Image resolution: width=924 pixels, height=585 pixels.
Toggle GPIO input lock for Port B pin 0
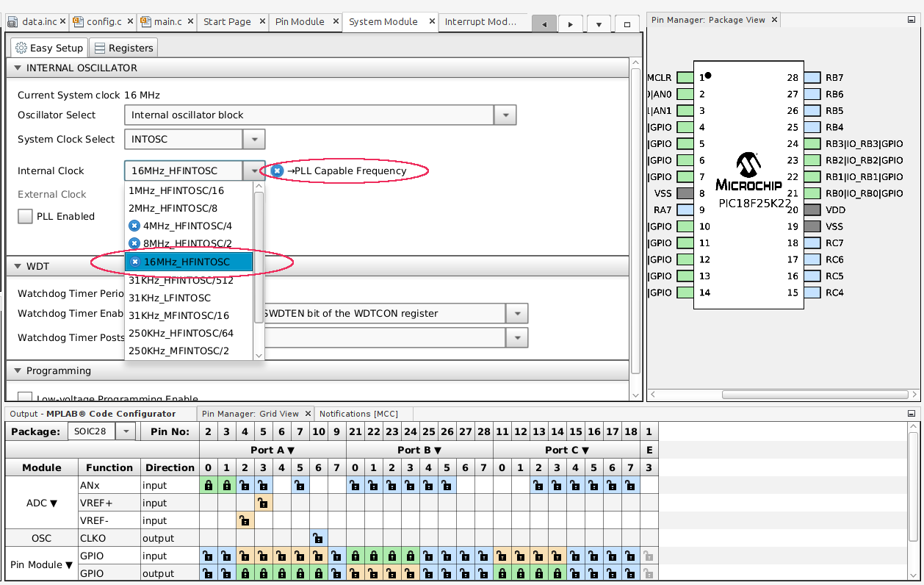pos(355,556)
